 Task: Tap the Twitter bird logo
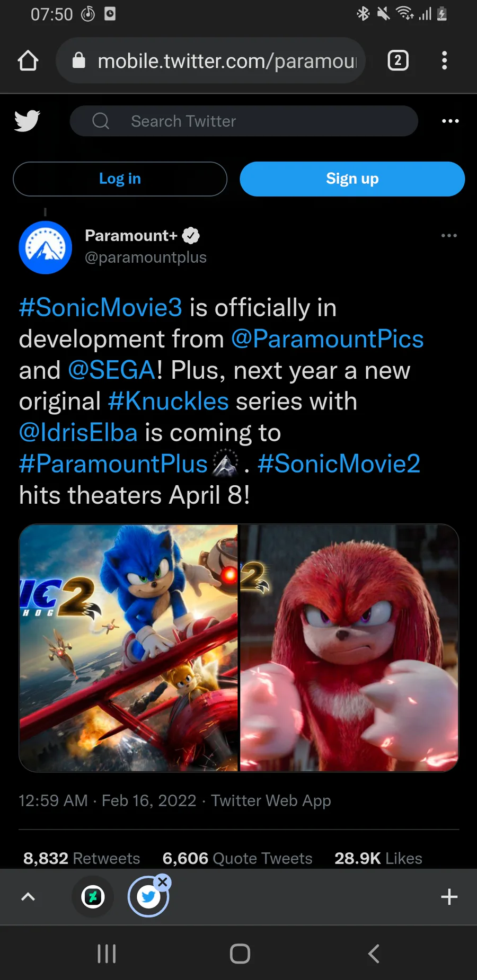[x=27, y=121]
